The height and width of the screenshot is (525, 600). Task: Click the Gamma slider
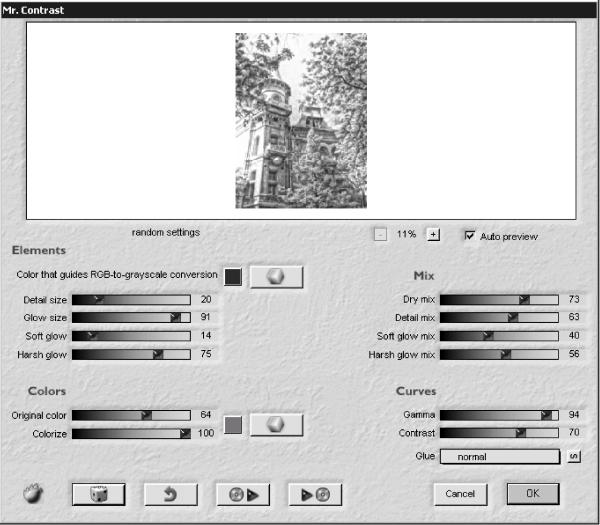click(499, 415)
